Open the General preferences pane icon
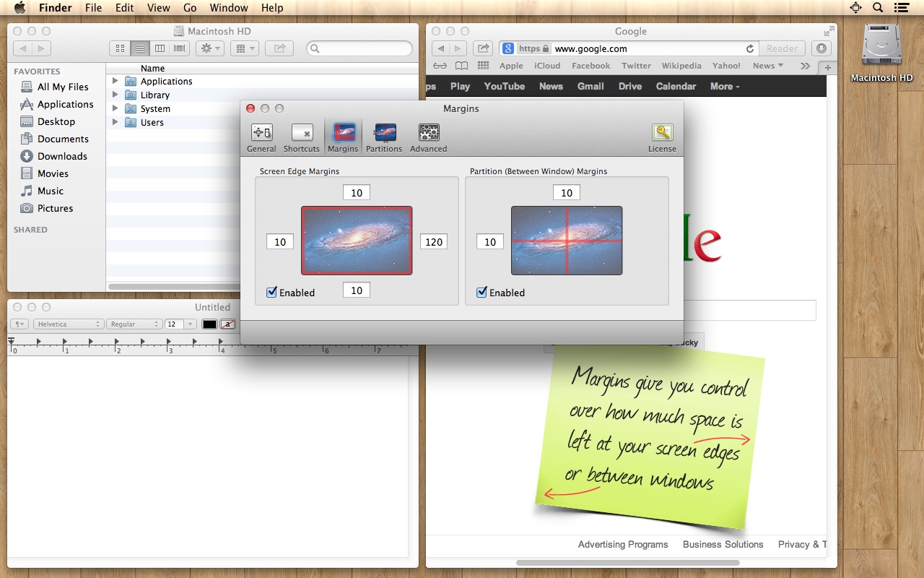Screen dimensions: 924x578 tap(261, 133)
